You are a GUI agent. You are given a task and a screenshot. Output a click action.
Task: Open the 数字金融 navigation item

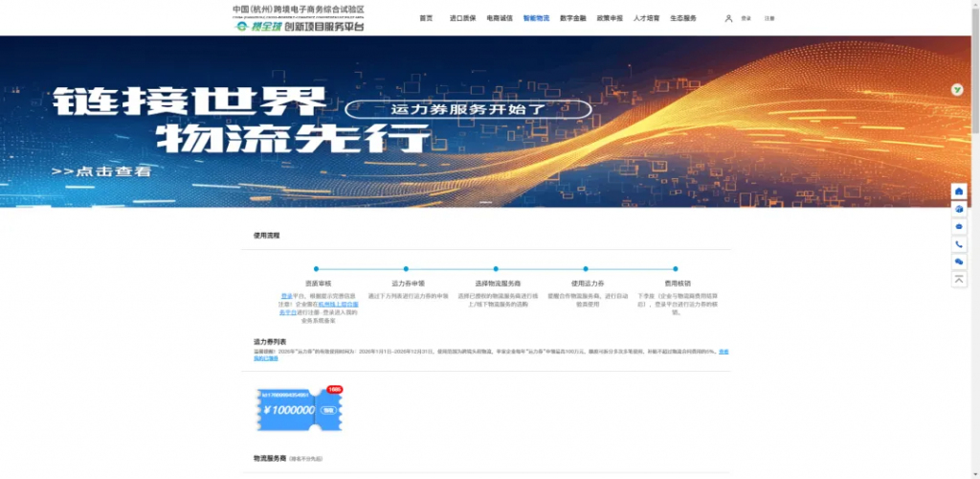click(573, 18)
